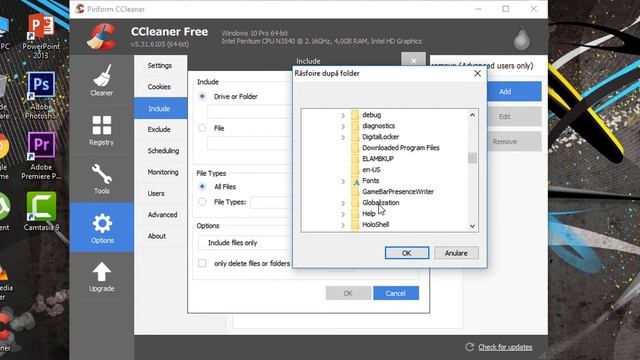Open the Exclude options tab
Viewport: 640px width, 360px height.
160,129
